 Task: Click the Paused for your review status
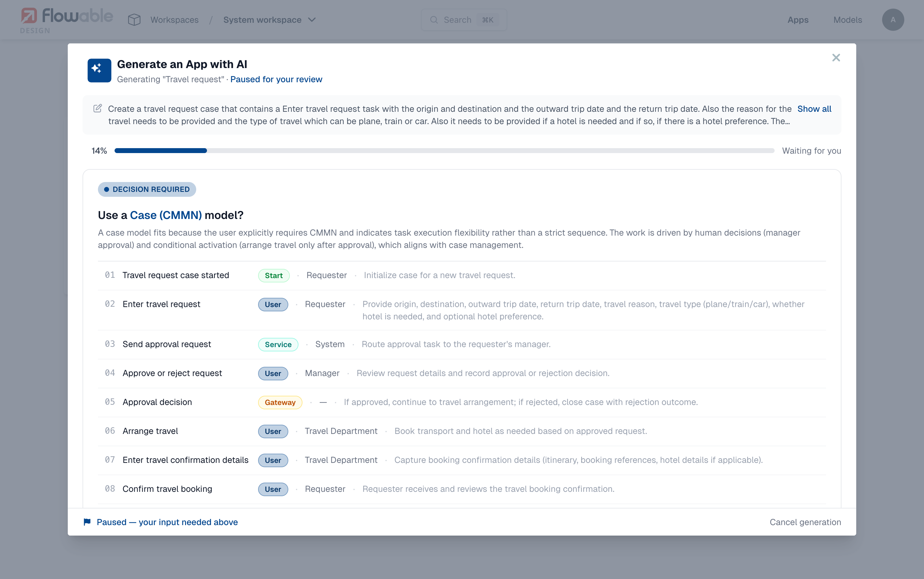point(276,79)
